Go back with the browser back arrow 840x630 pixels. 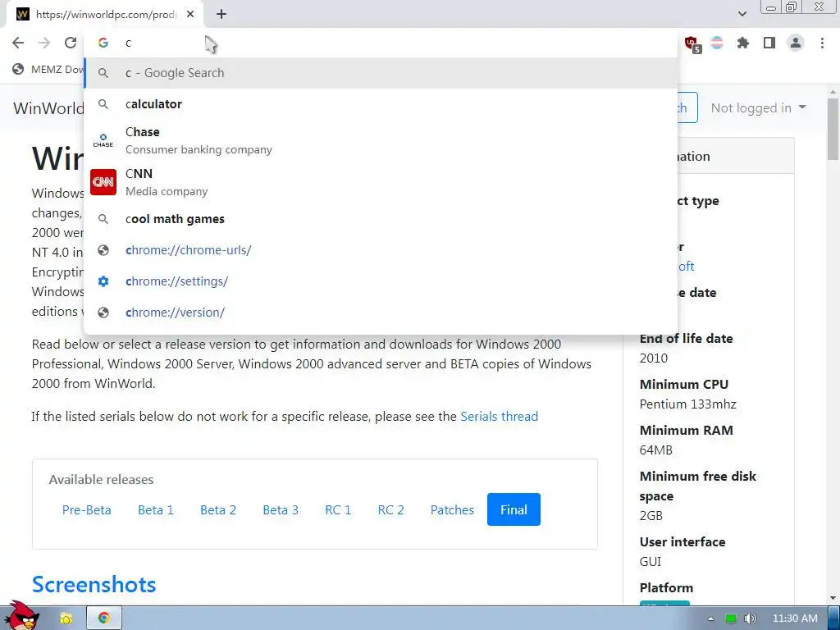coord(18,43)
